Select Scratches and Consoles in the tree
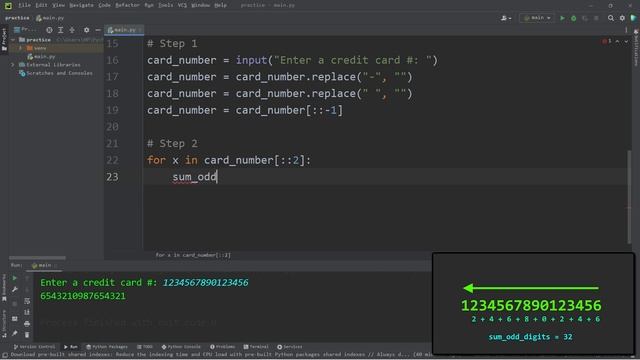This screenshot has height=360, width=640. click(x=56, y=73)
